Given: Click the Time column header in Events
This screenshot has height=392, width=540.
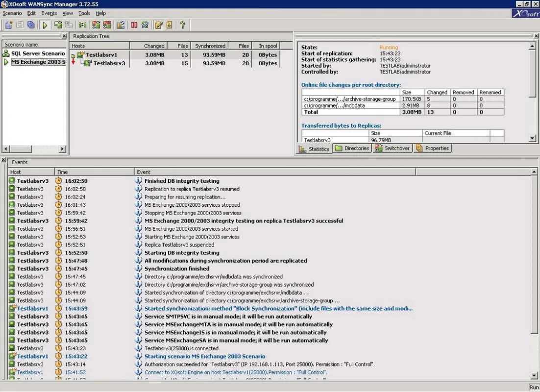Looking at the screenshot, I should [94, 172].
